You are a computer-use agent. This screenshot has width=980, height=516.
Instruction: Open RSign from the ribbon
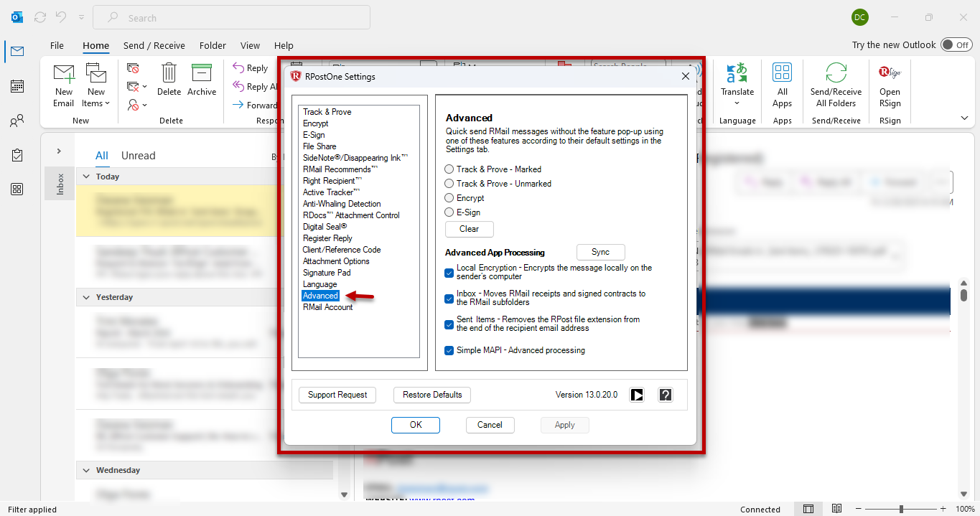(x=890, y=74)
